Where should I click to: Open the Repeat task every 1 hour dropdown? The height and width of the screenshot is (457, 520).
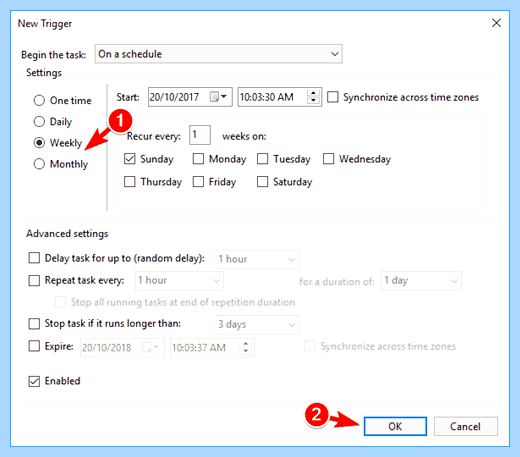click(179, 281)
